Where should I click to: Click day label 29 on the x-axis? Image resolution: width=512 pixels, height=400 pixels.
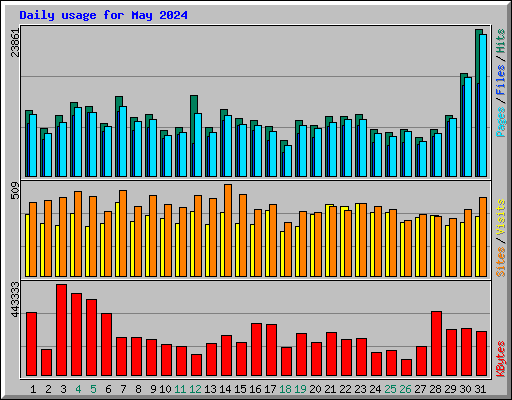(x=450, y=389)
